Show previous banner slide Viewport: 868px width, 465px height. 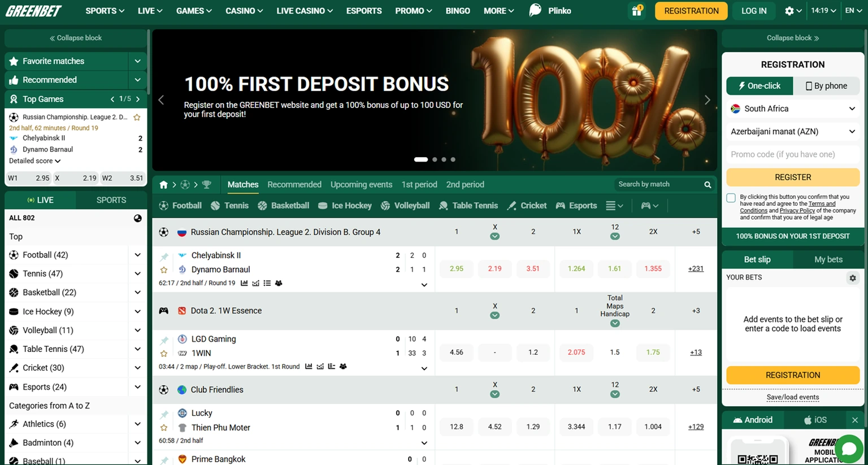click(161, 100)
